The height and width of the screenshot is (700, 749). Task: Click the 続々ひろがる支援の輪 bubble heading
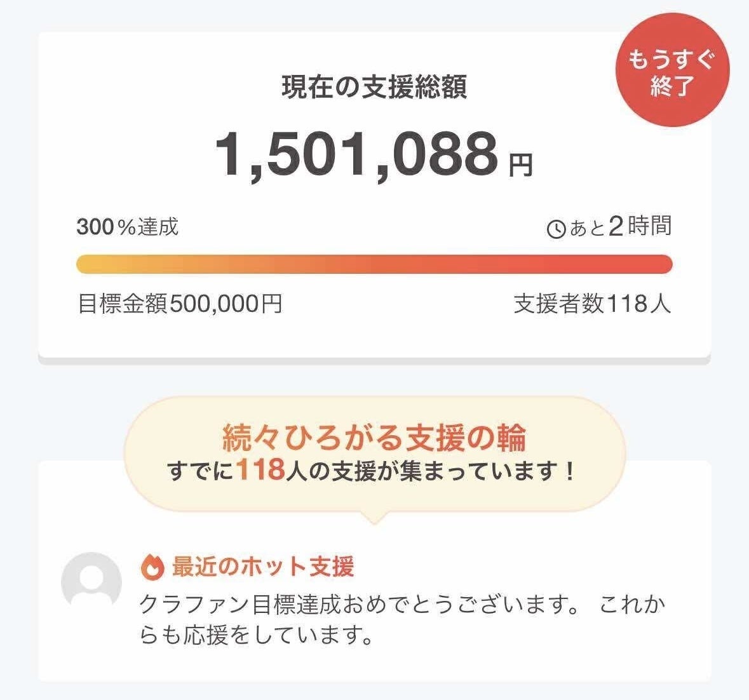374,436
